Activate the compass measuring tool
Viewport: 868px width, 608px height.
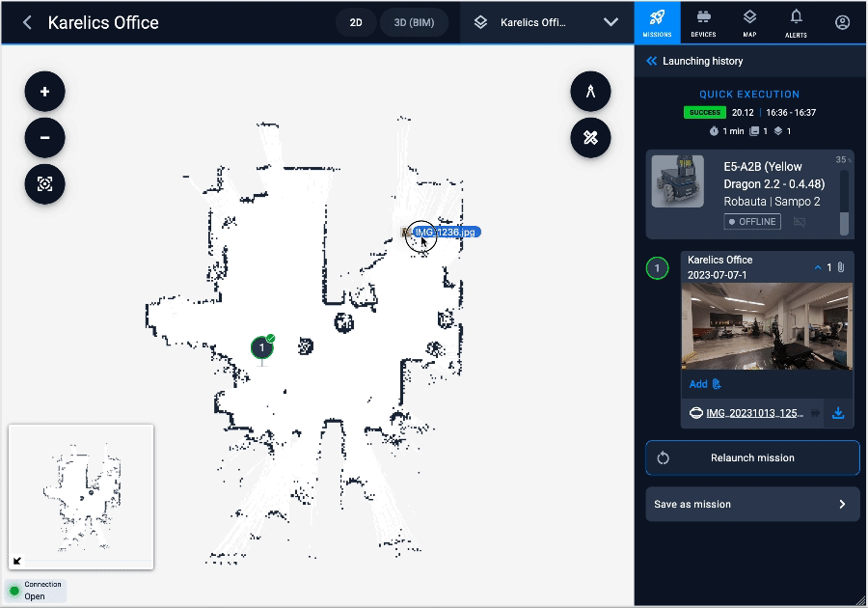[590, 93]
